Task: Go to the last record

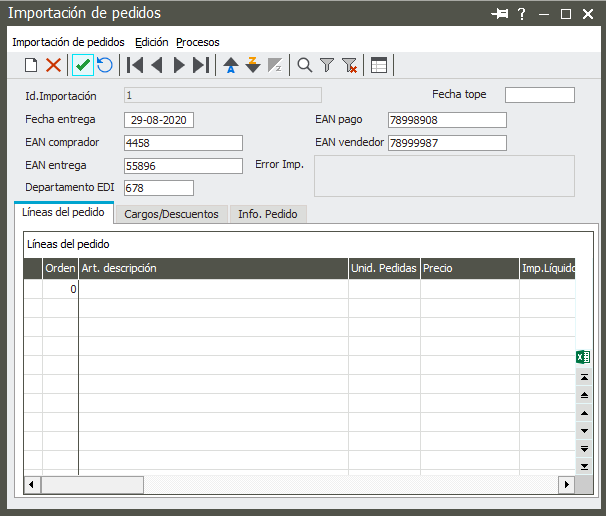Action: 201,65
